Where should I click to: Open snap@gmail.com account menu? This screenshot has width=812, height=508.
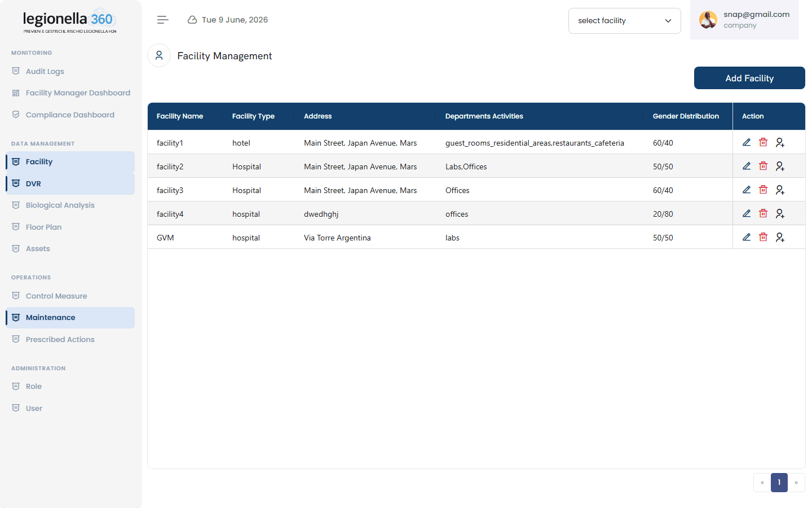pos(744,20)
